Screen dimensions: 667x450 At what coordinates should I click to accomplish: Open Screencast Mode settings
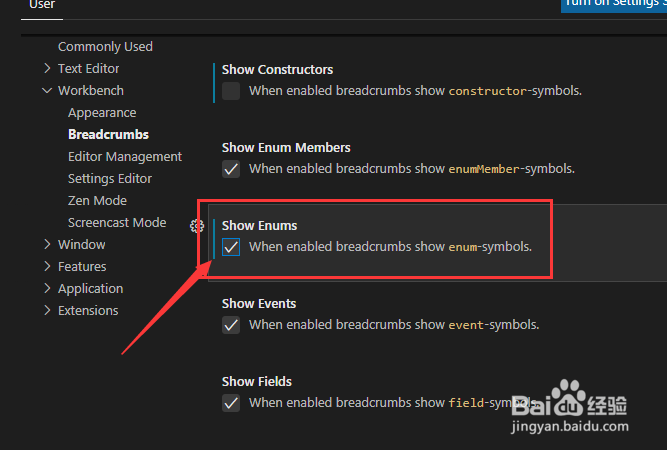tap(117, 223)
